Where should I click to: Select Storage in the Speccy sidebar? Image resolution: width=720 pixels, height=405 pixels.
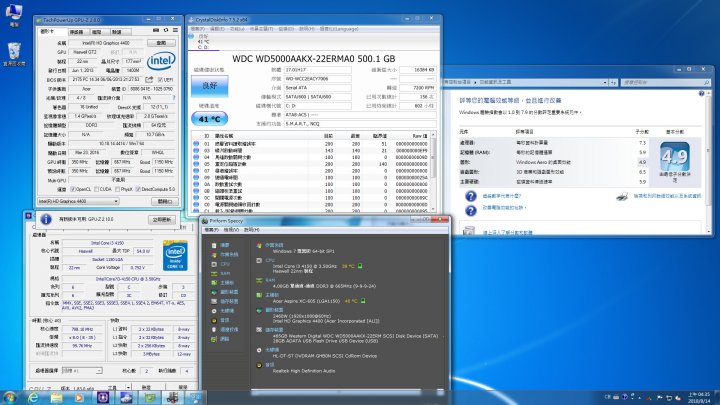coord(225,301)
